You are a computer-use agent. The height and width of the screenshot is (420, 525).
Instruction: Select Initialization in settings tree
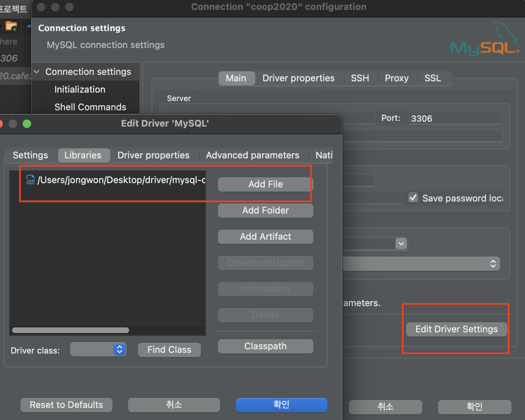(80, 89)
